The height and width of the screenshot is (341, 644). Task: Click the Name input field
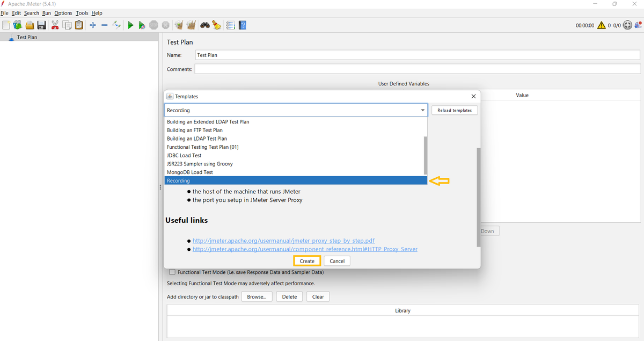tap(417, 55)
